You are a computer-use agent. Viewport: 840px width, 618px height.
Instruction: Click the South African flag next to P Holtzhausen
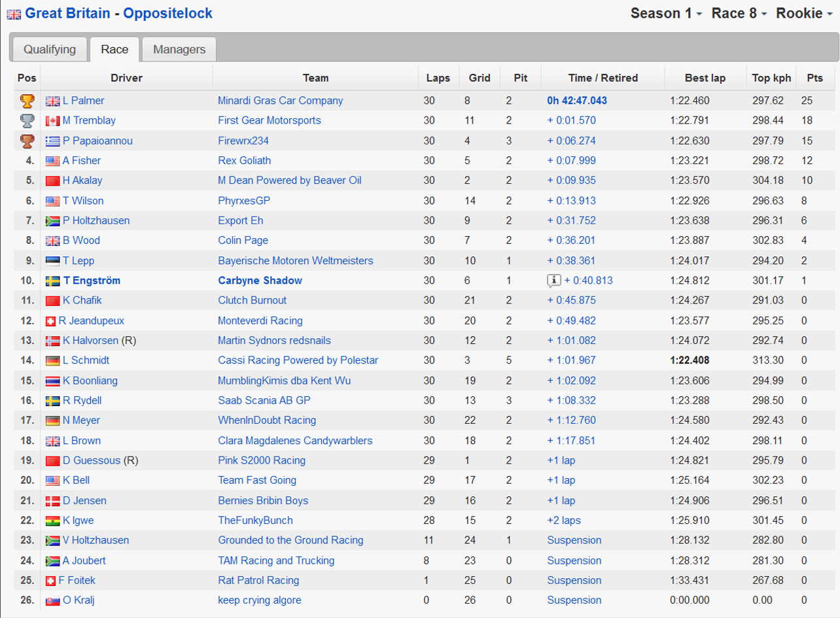tap(52, 221)
